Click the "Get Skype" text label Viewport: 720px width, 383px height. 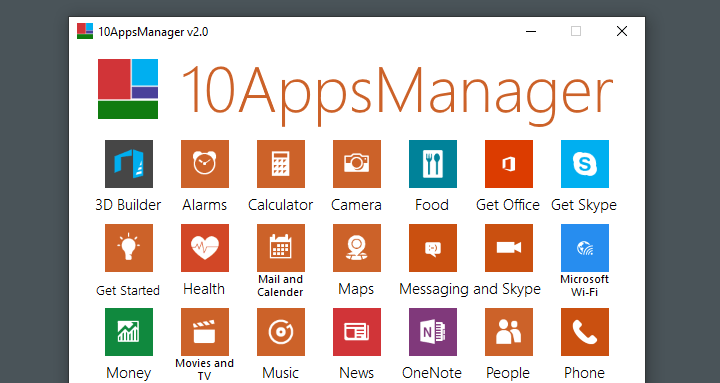pos(584,205)
